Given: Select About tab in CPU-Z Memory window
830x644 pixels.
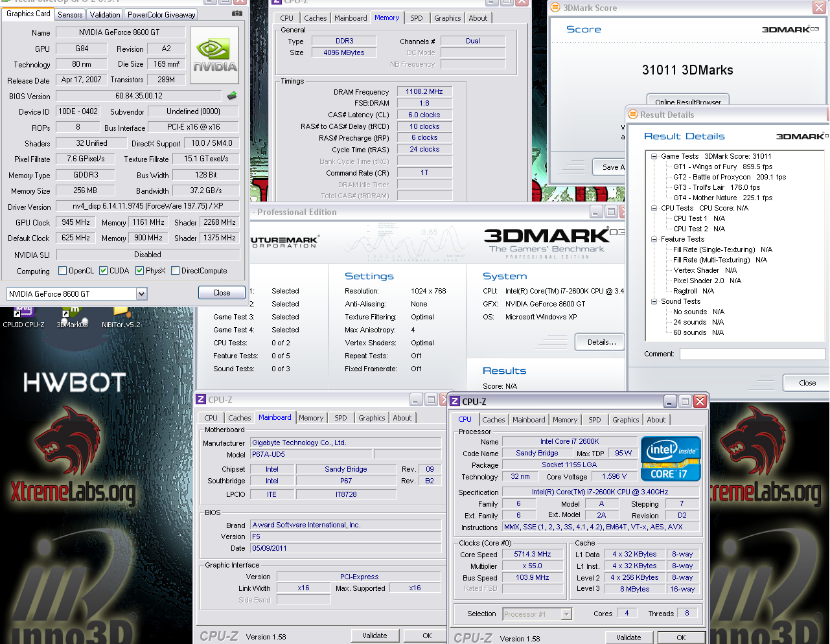Looking at the screenshot, I should [x=478, y=18].
